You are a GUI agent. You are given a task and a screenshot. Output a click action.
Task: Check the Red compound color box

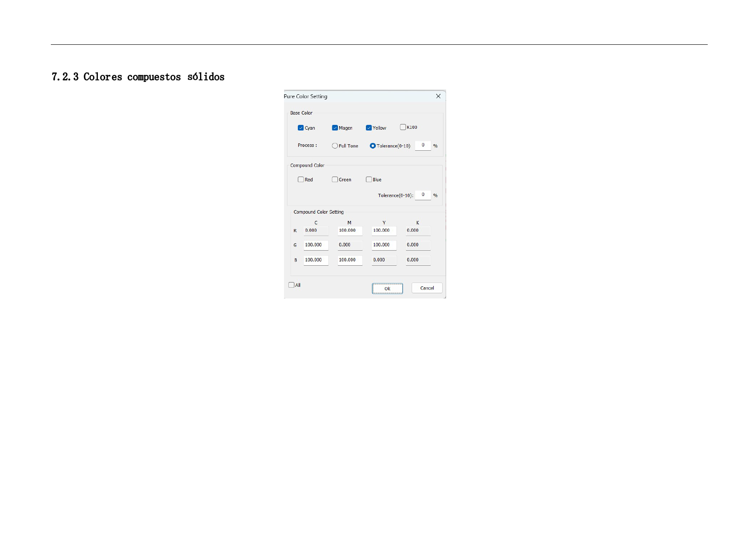(x=301, y=180)
